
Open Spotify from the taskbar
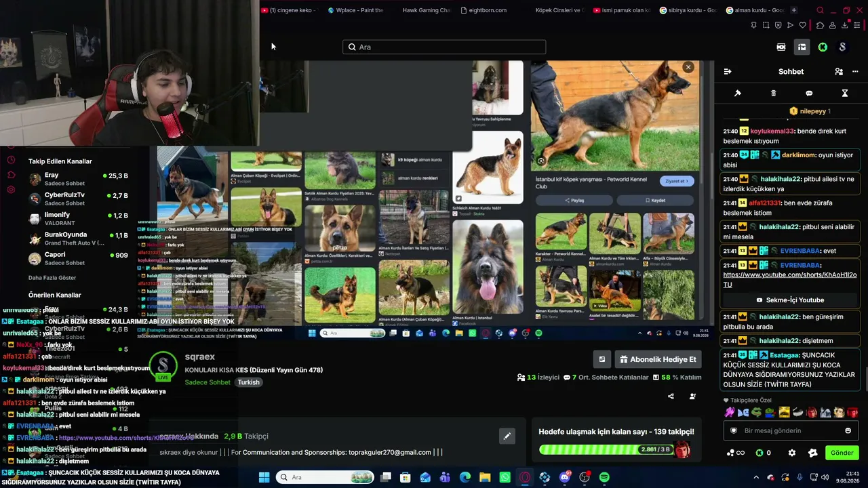pyautogui.click(x=604, y=477)
